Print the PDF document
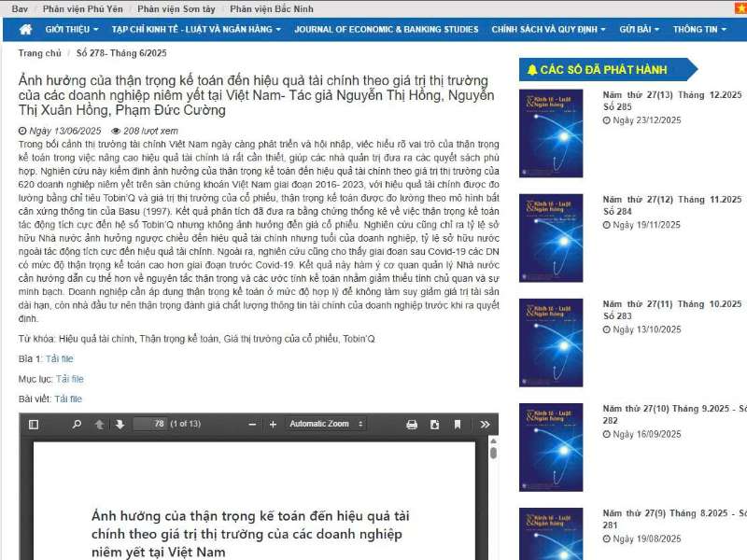The image size is (747, 560). [x=412, y=425]
